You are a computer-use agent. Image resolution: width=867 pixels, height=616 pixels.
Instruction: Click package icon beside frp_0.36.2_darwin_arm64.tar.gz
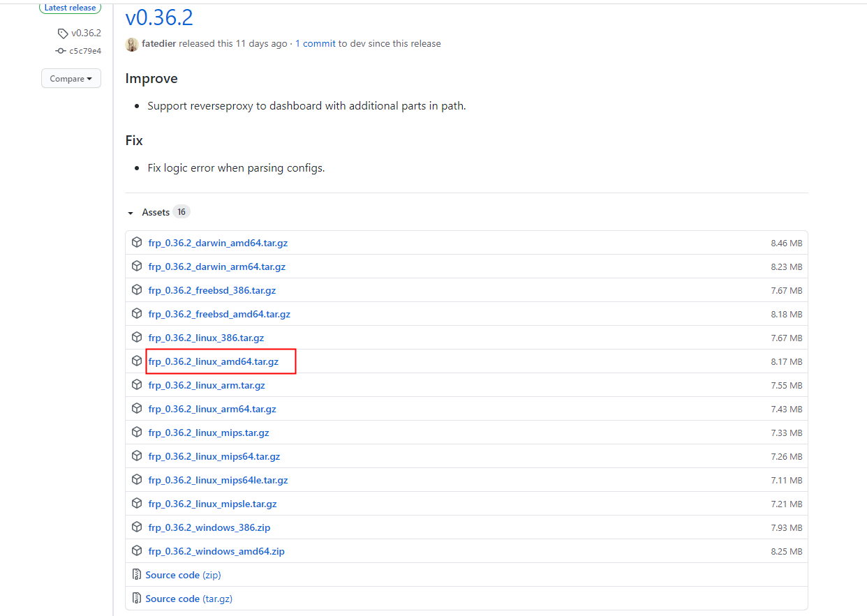[x=137, y=266]
